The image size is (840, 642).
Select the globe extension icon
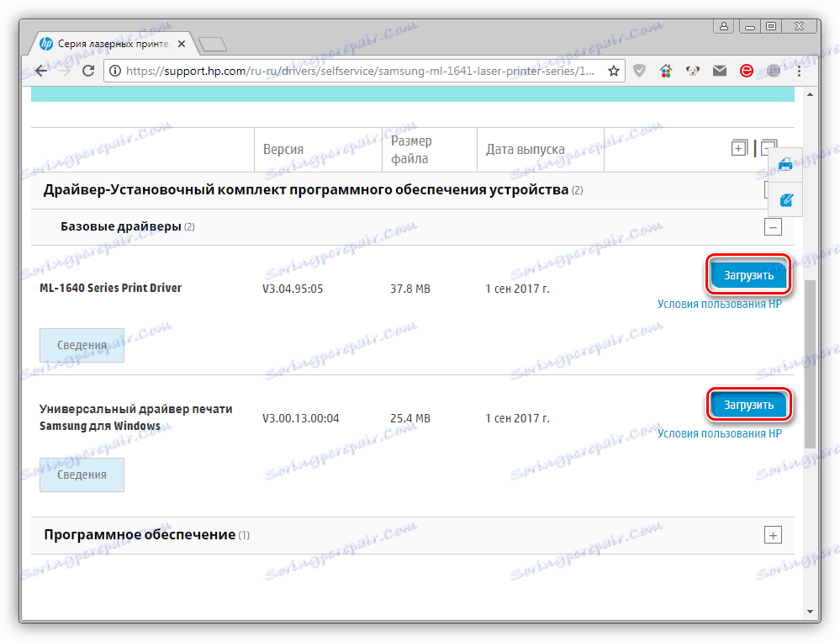[773, 71]
